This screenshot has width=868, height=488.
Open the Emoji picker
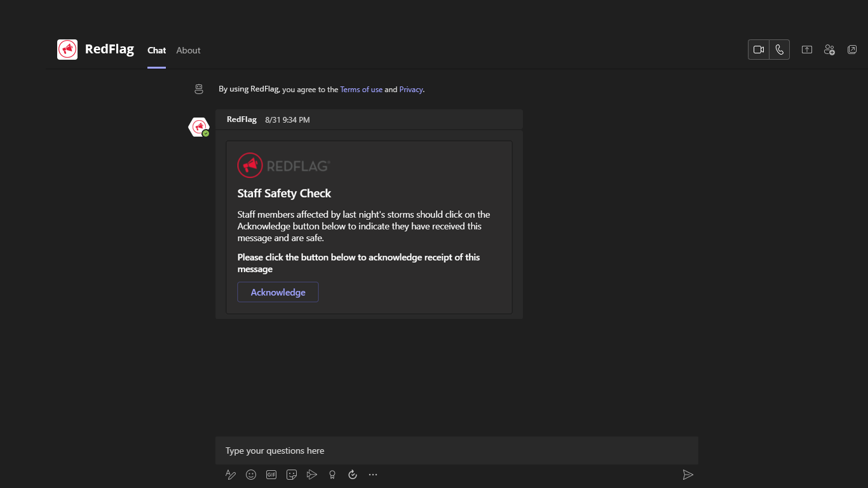(251, 475)
